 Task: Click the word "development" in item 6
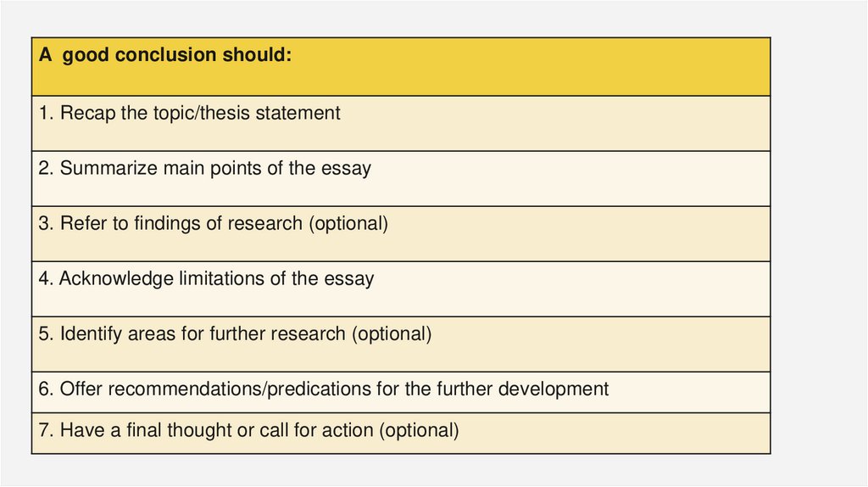pos(554,389)
